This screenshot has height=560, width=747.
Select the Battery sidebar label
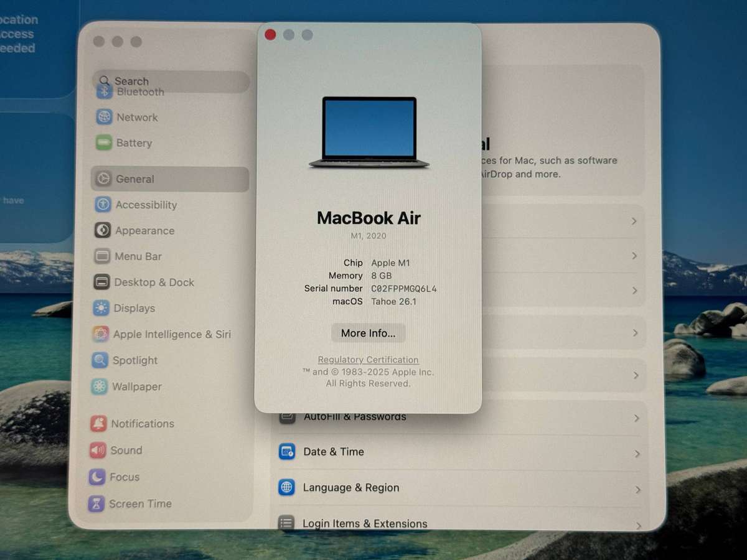[134, 142]
